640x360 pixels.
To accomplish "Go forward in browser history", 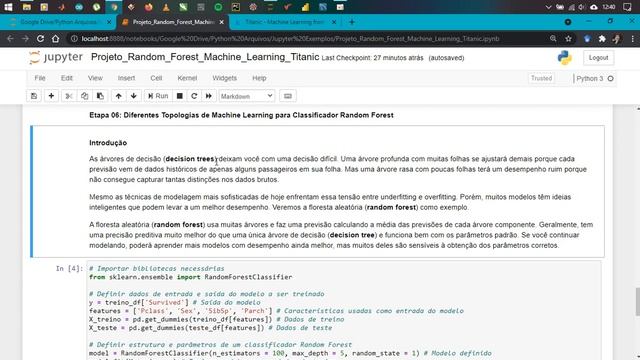I will 25,39.
